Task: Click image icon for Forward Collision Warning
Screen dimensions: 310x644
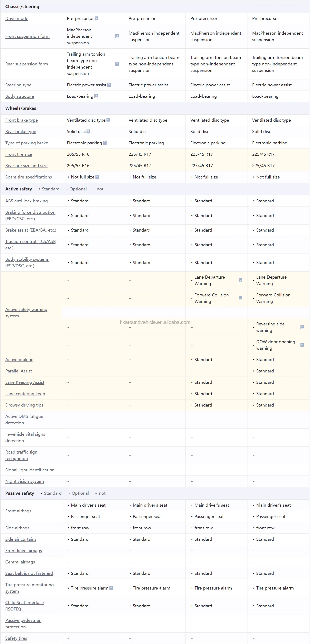Action: pos(240,298)
